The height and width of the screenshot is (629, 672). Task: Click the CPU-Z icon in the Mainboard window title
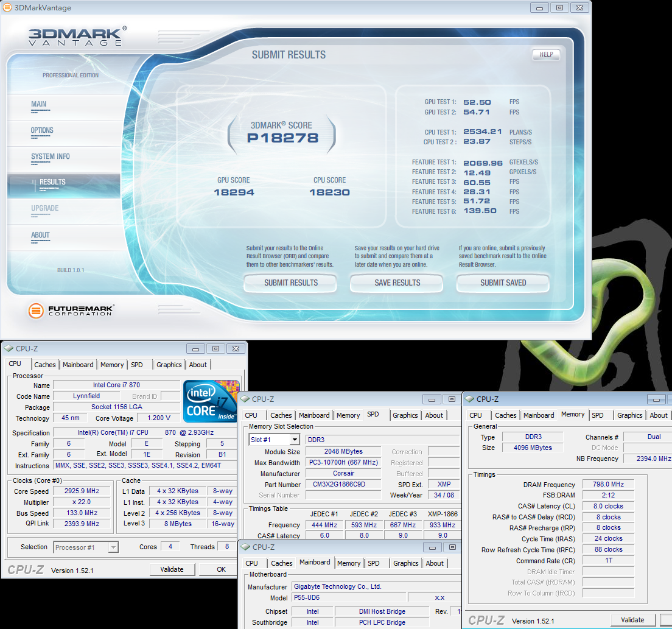(x=245, y=547)
